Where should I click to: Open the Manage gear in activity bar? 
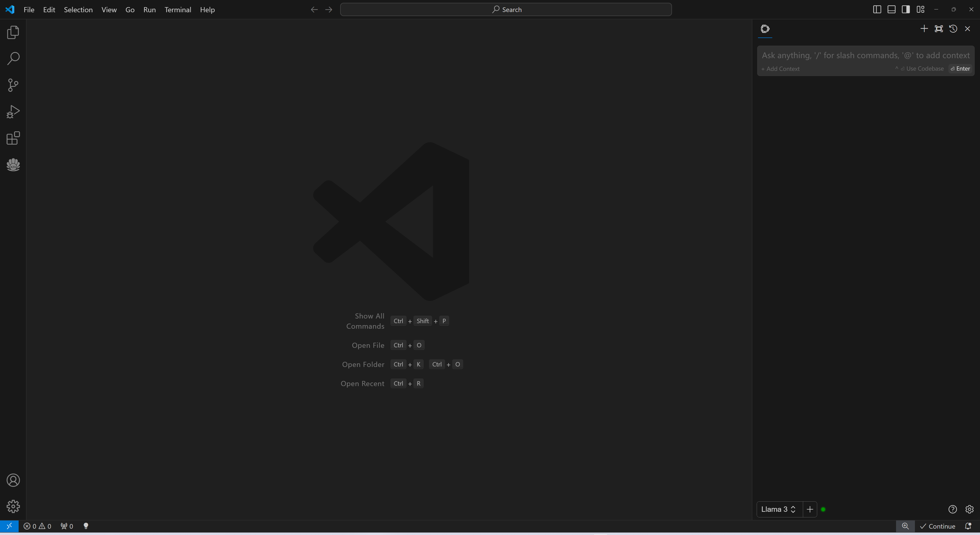coord(13,506)
